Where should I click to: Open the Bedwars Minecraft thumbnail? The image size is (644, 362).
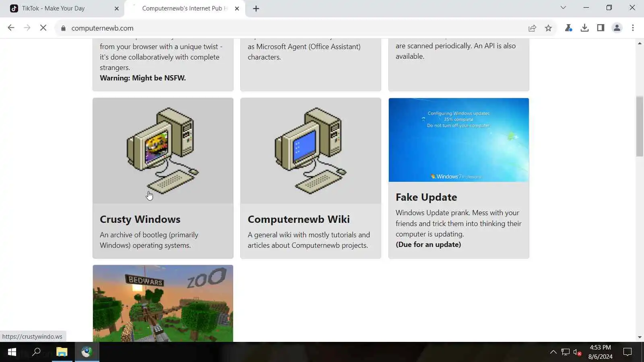pyautogui.click(x=163, y=303)
